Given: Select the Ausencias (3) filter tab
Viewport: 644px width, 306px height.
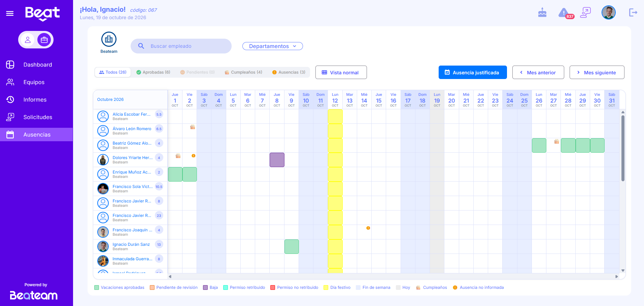Looking at the screenshot, I should coord(289,72).
